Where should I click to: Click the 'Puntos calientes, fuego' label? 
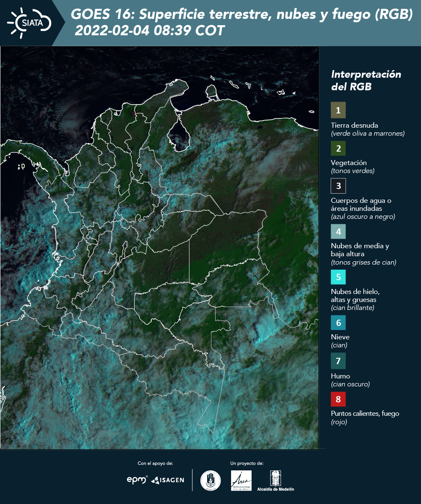click(x=365, y=414)
